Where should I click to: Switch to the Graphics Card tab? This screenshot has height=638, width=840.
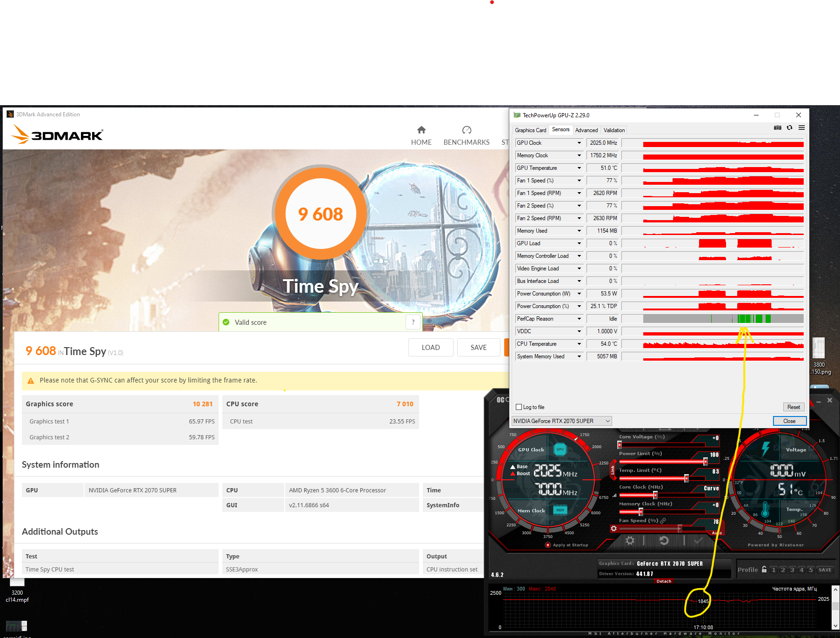pyautogui.click(x=531, y=130)
